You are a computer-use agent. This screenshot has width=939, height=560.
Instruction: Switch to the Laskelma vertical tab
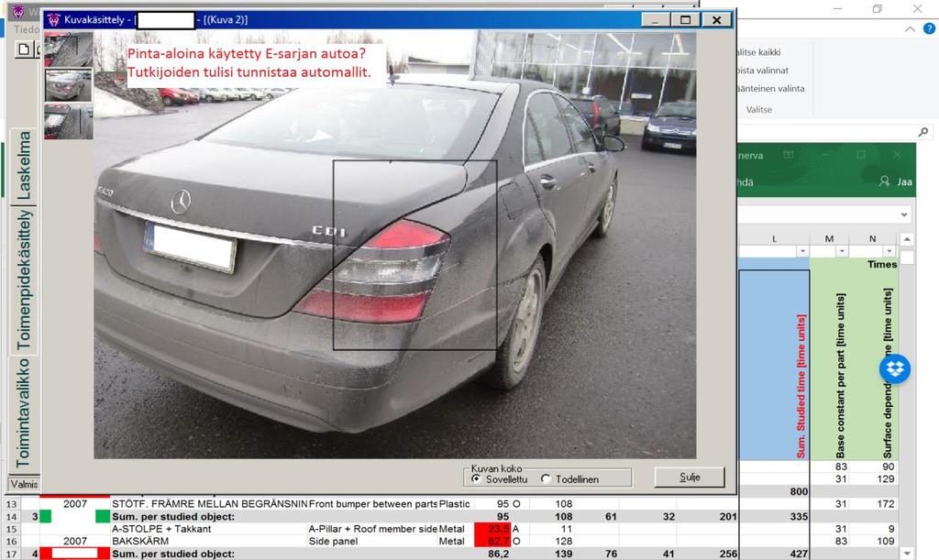[24, 165]
